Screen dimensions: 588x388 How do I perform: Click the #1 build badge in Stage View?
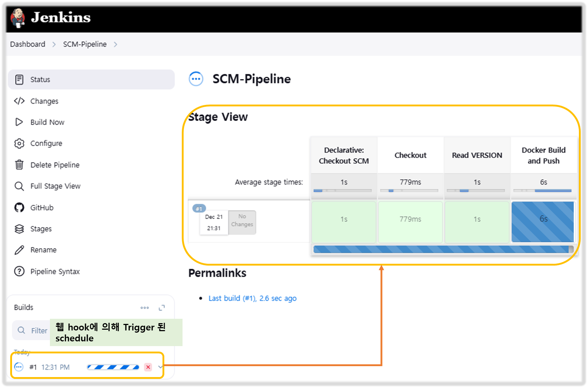[199, 209]
